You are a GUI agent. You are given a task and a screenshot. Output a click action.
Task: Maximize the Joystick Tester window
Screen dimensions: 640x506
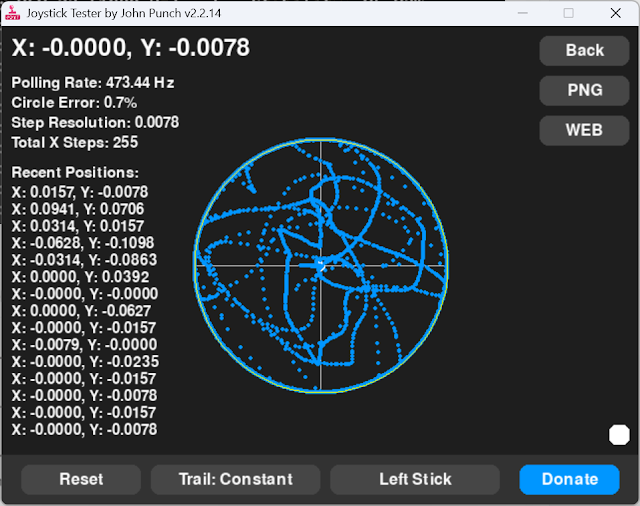[569, 13]
